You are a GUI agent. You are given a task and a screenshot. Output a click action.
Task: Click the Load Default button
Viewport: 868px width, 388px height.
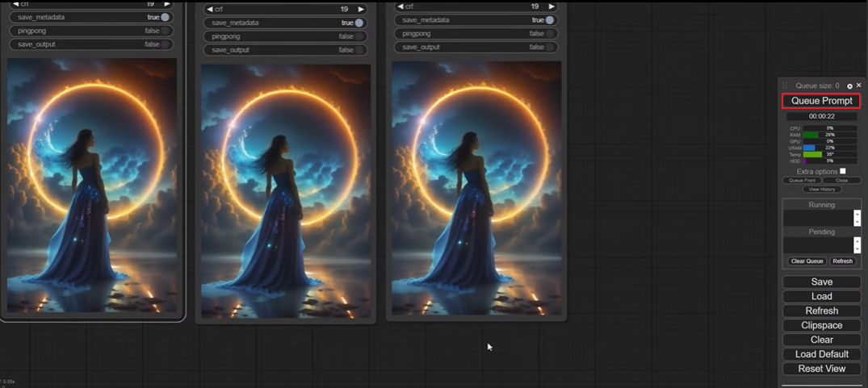pyautogui.click(x=821, y=354)
